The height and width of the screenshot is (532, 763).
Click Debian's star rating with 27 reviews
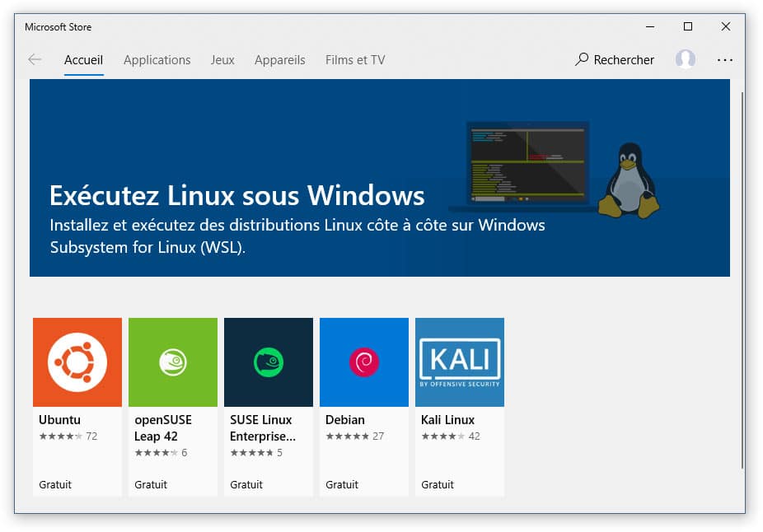(x=355, y=436)
